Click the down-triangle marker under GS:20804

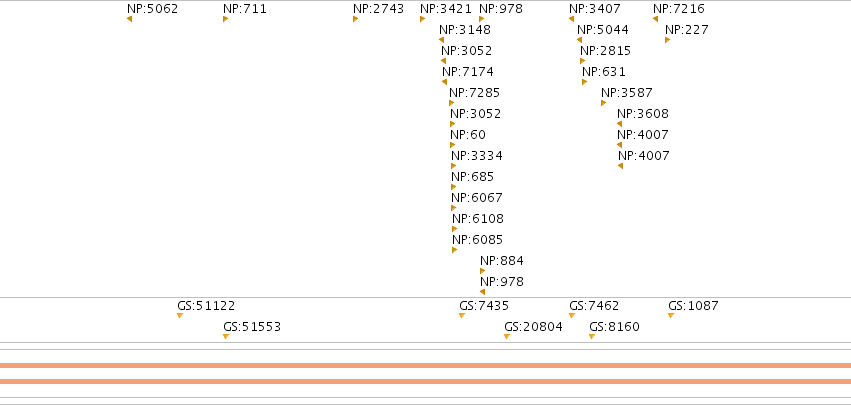tap(507, 337)
